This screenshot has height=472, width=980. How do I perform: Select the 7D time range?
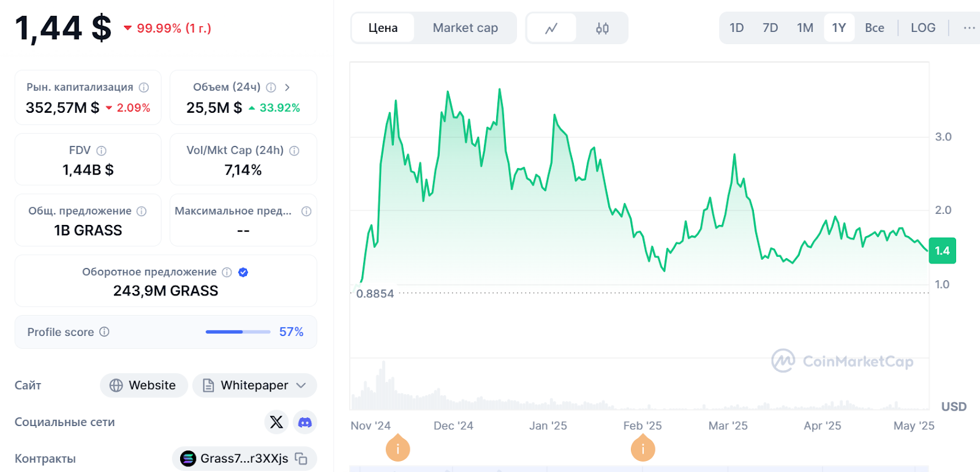click(771, 28)
